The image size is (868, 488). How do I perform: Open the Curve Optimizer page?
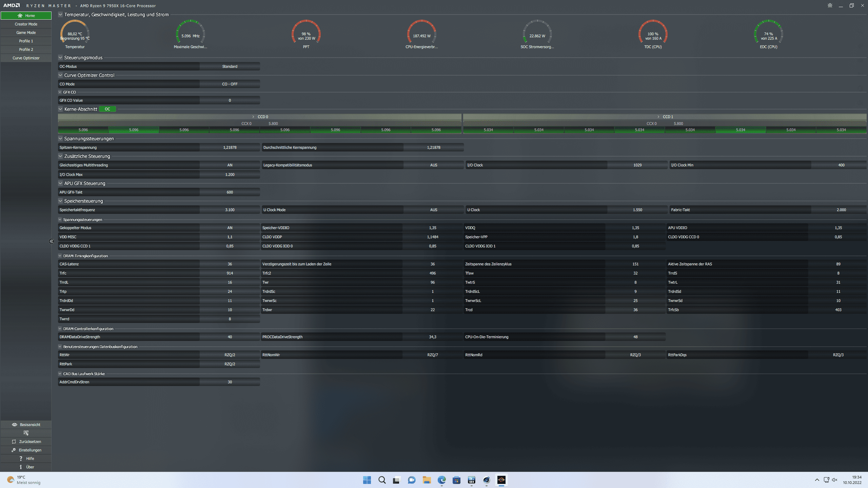[26, 58]
